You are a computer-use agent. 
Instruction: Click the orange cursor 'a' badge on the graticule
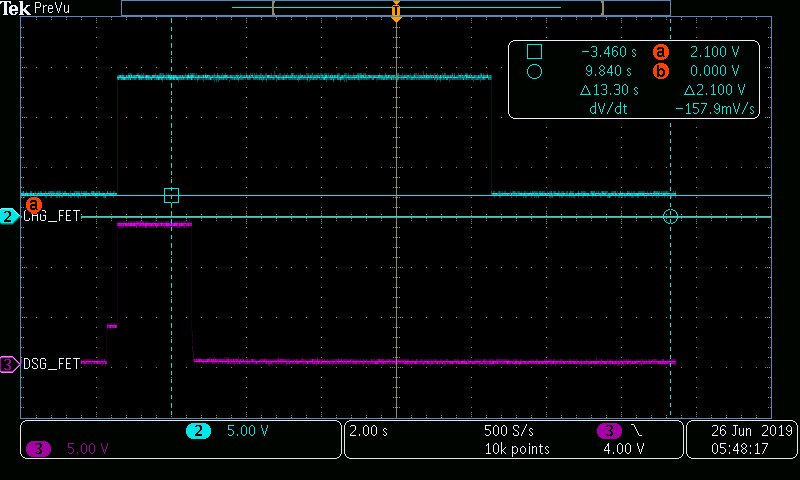click(x=34, y=205)
